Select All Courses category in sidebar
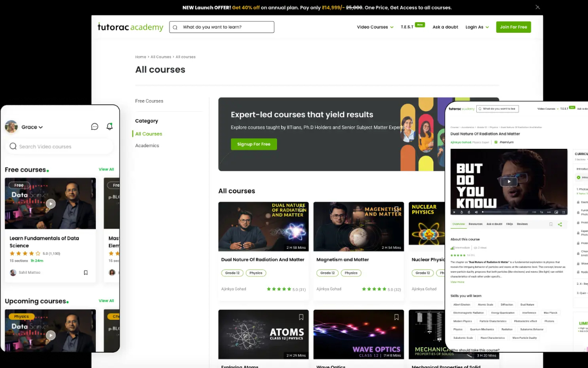 148,134
